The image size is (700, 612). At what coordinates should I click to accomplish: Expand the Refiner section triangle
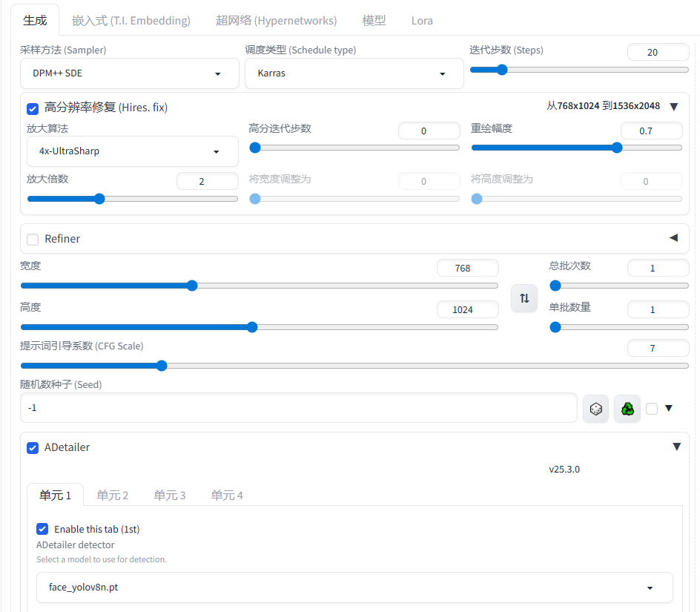coord(673,238)
